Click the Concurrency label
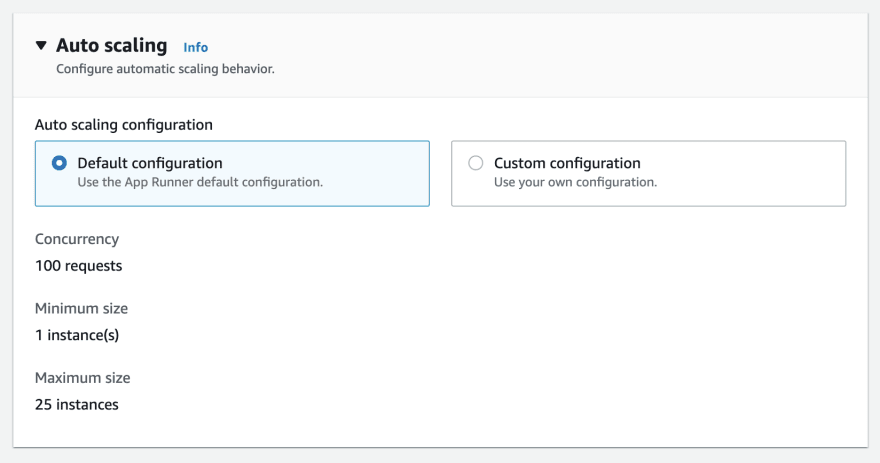880x463 pixels. (x=77, y=239)
